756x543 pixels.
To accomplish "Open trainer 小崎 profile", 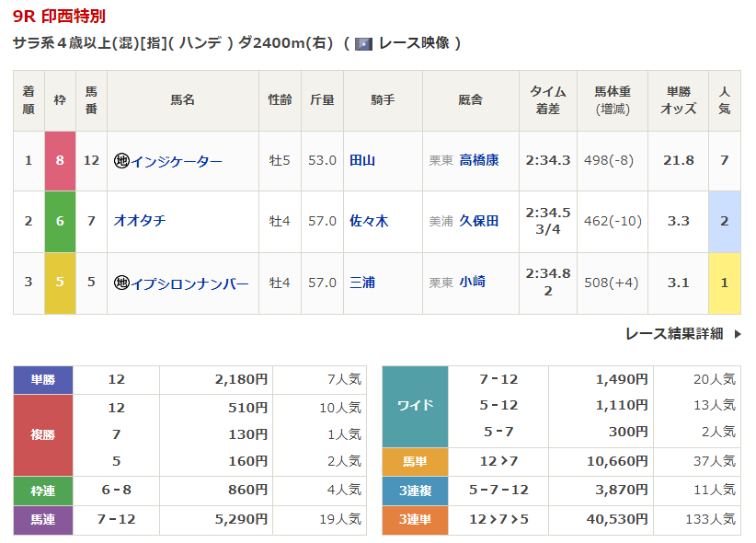I will [x=472, y=283].
